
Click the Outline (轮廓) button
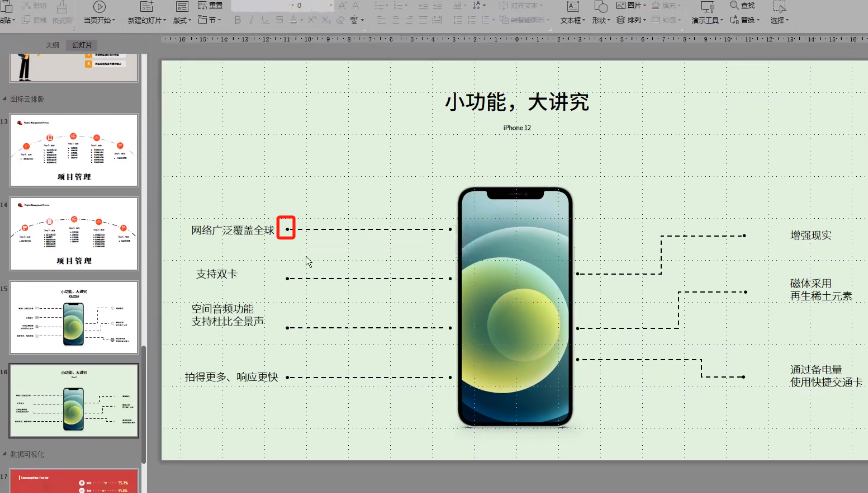click(666, 20)
